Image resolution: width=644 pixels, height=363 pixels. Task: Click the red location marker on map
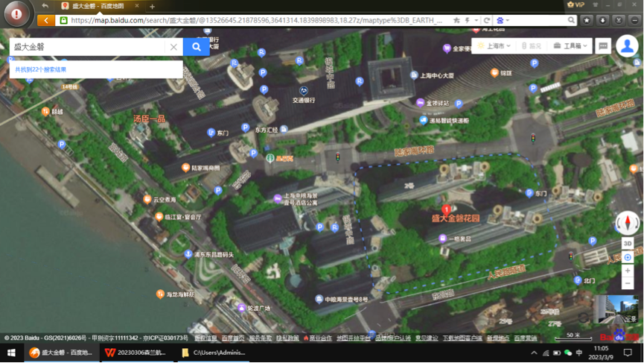pos(447,209)
